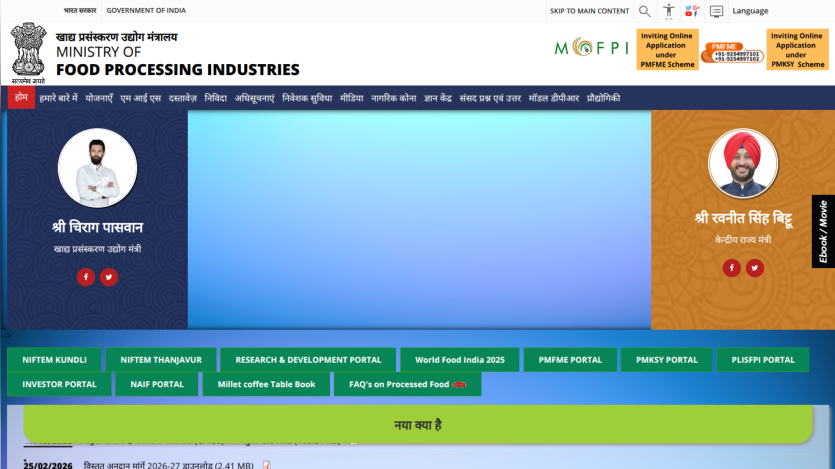Open PMFME Scheme online application banner
Image resolution: width=835 pixels, height=469 pixels.
pyautogui.click(x=667, y=50)
